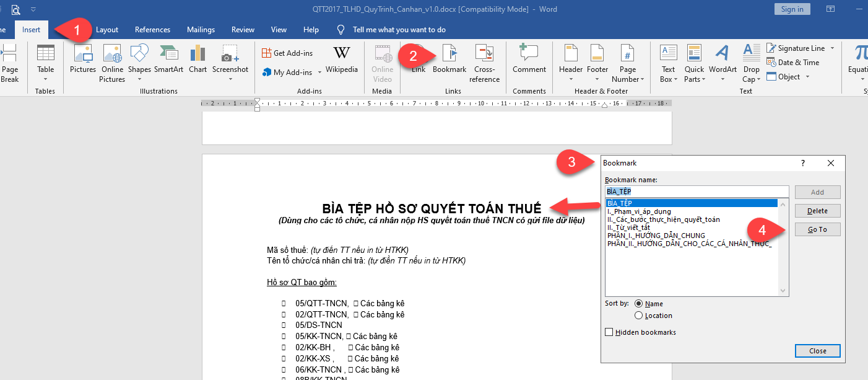Click the Insert tab
The height and width of the screenshot is (380, 868).
pos(32,29)
